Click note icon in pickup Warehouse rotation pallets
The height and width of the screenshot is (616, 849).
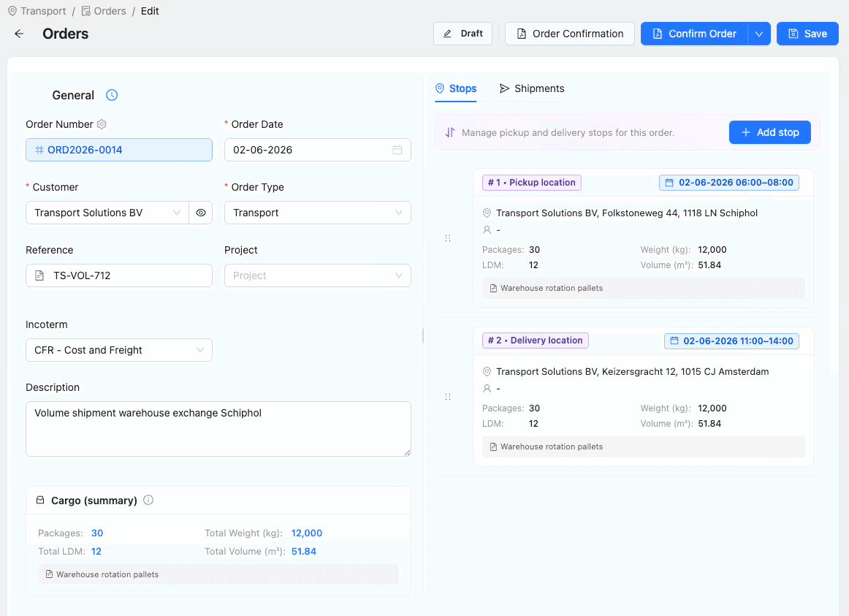(493, 289)
